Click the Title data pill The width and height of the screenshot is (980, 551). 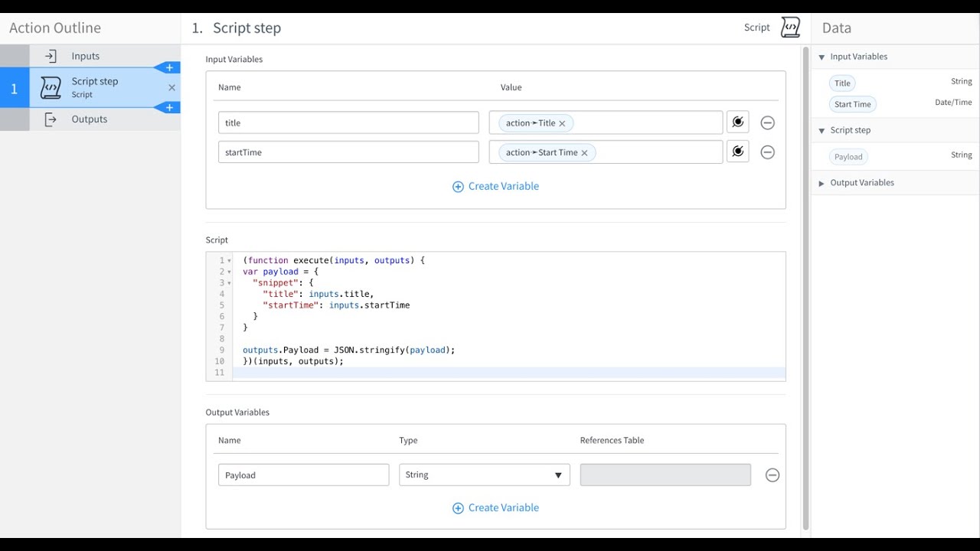click(842, 83)
